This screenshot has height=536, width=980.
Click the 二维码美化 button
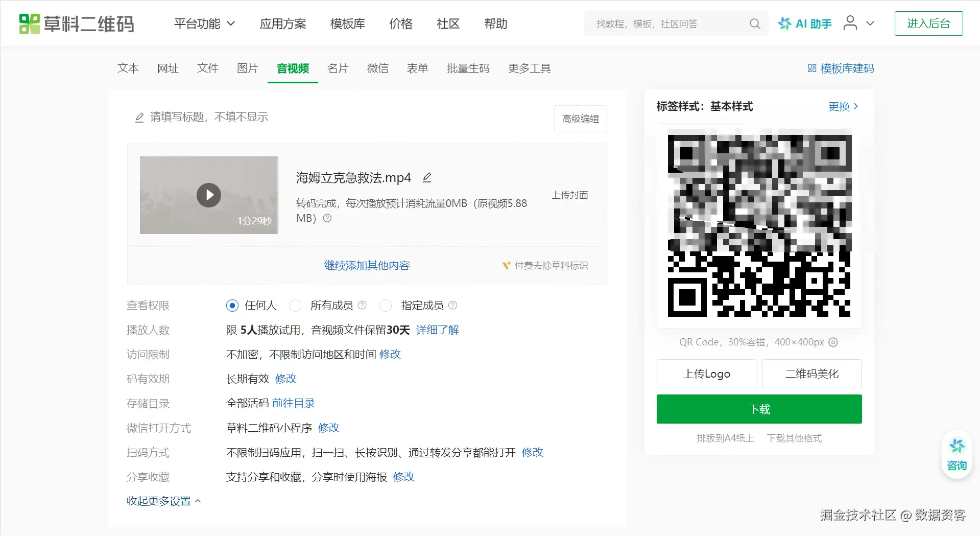click(x=812, y=374)
